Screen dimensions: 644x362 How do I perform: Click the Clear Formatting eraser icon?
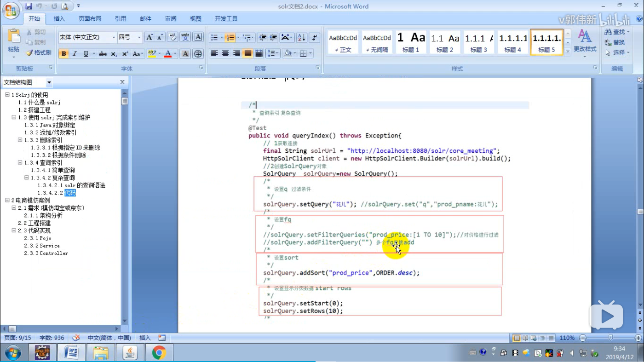172,37
